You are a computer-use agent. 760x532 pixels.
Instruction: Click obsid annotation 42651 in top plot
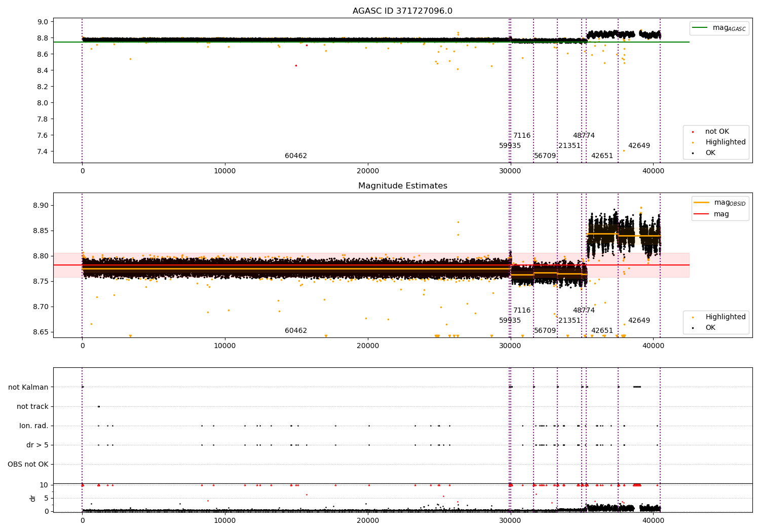tap(602, 156)
